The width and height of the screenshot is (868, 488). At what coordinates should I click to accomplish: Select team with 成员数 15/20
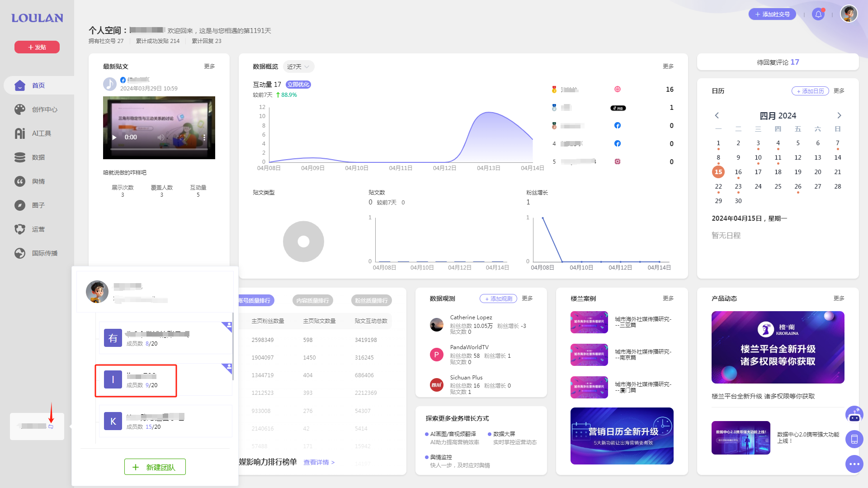(165, 421)
